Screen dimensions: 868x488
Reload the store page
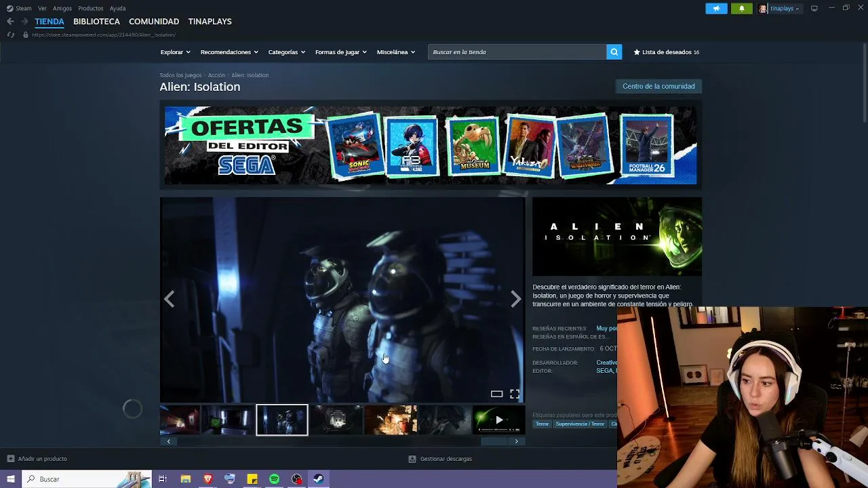(10, 35)
